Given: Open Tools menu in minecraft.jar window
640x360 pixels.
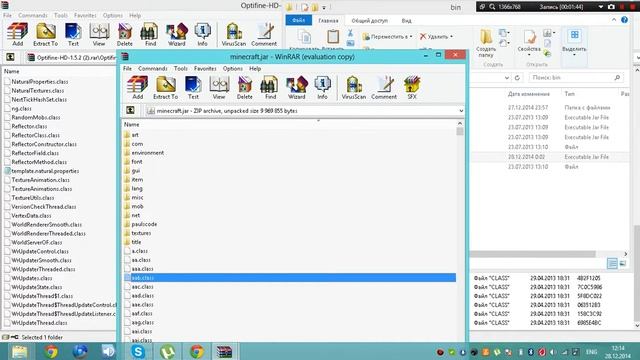Looking at the screenshot, I should tap(180, 68).
